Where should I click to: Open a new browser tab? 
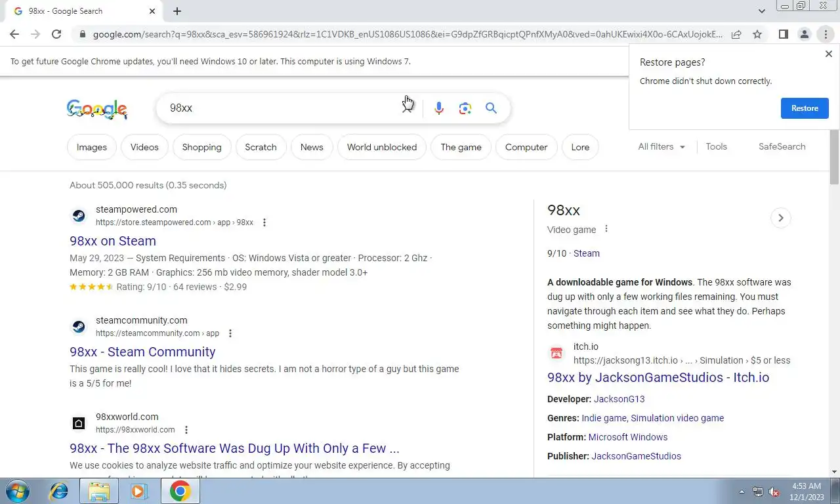tap(177, 11)
